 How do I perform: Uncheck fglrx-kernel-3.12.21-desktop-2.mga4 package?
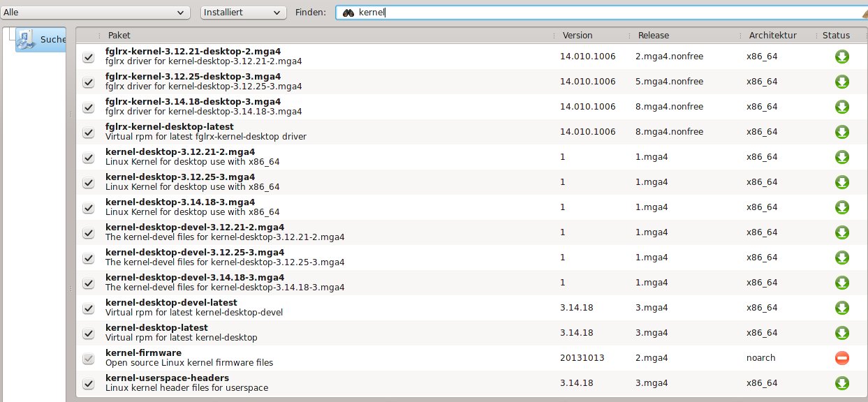tap(88, 57)
